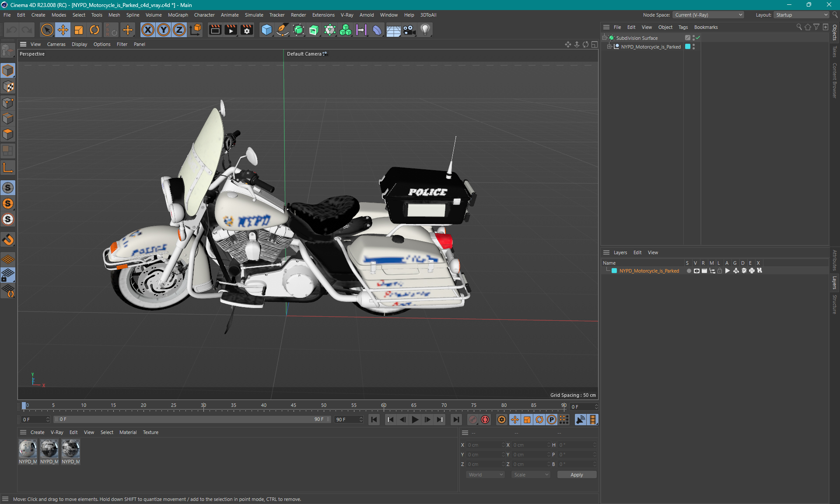Add a Light object

[425, 30]
